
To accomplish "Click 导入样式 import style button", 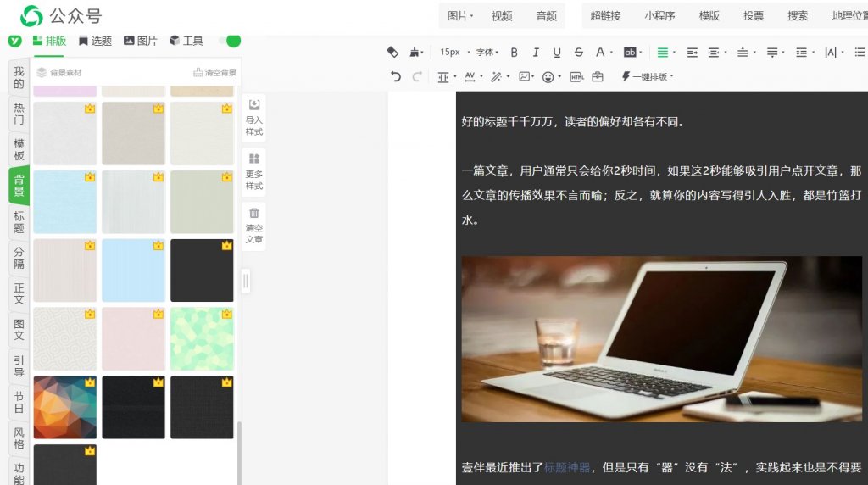I will pyautogui.click(x=254, y=117).
